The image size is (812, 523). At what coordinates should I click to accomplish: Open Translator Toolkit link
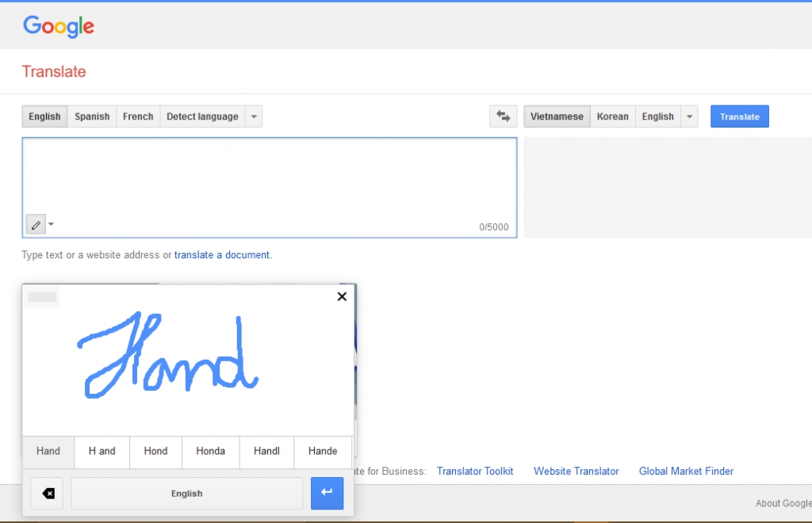click(x=475, y=471)
